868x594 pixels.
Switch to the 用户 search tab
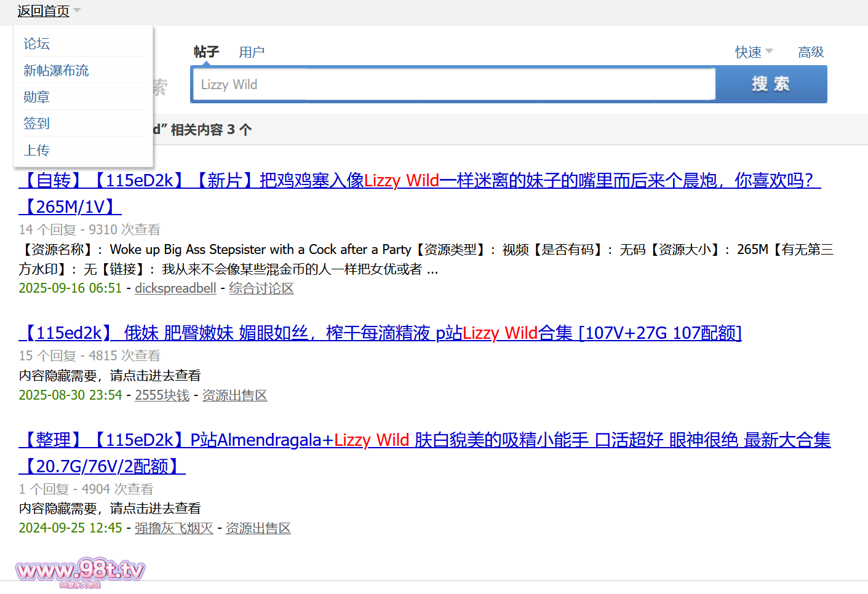252,52
